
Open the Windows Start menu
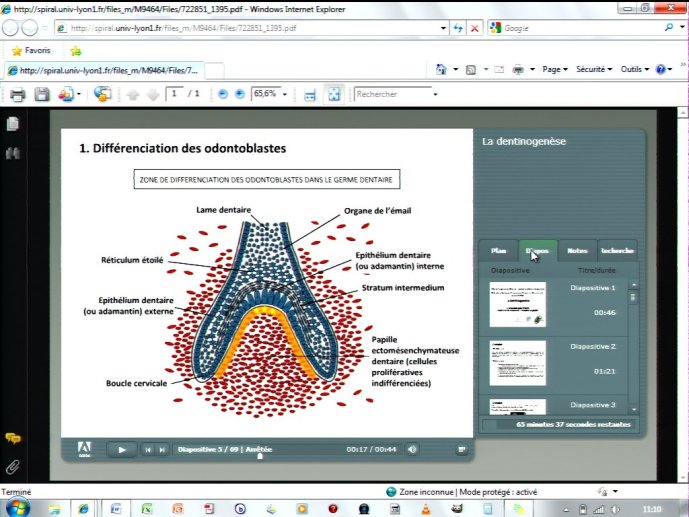tap(17, 508)
